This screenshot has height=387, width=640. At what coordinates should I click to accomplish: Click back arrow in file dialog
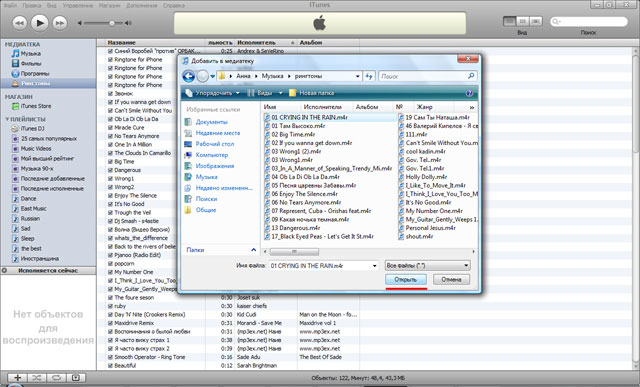(x=189, y=76)
